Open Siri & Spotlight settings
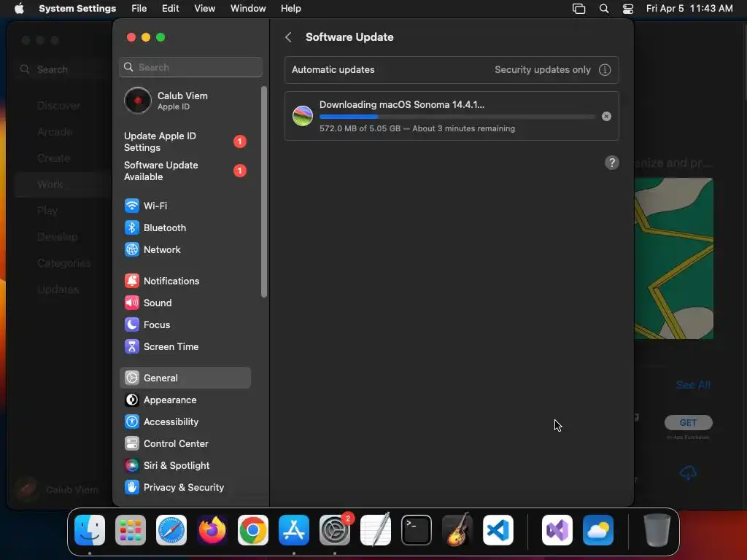Screen dimensions: 747x560 click(x=185, y=466)
